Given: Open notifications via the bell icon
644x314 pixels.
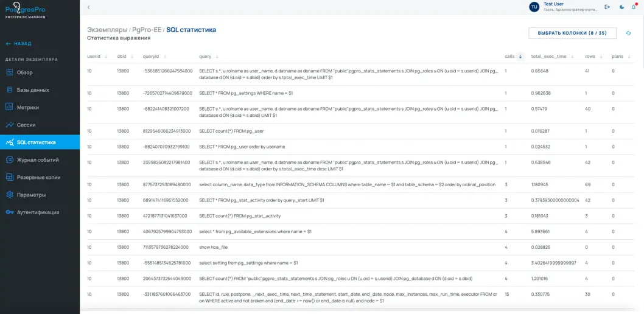Looking at the screenshot, I should tap(634, 7).
